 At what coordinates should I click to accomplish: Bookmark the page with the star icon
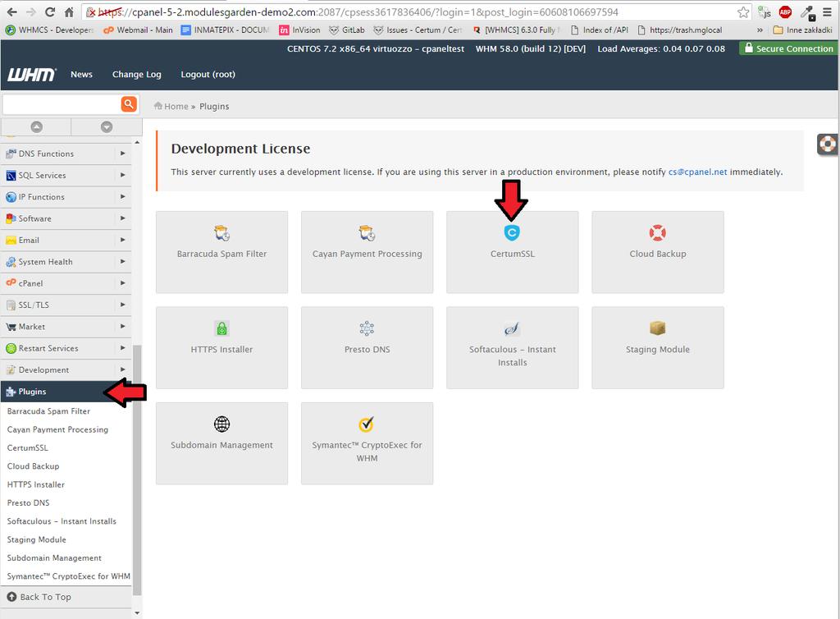(x=743, y=11)
